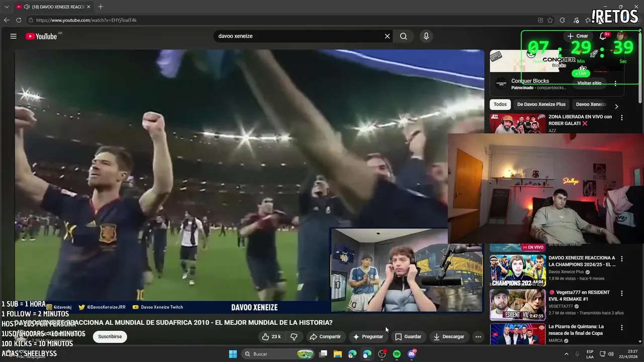This screenshot has height=362, width=644.
Task: Open Discord from the taskbar
Action: click(x=412, y=354)
